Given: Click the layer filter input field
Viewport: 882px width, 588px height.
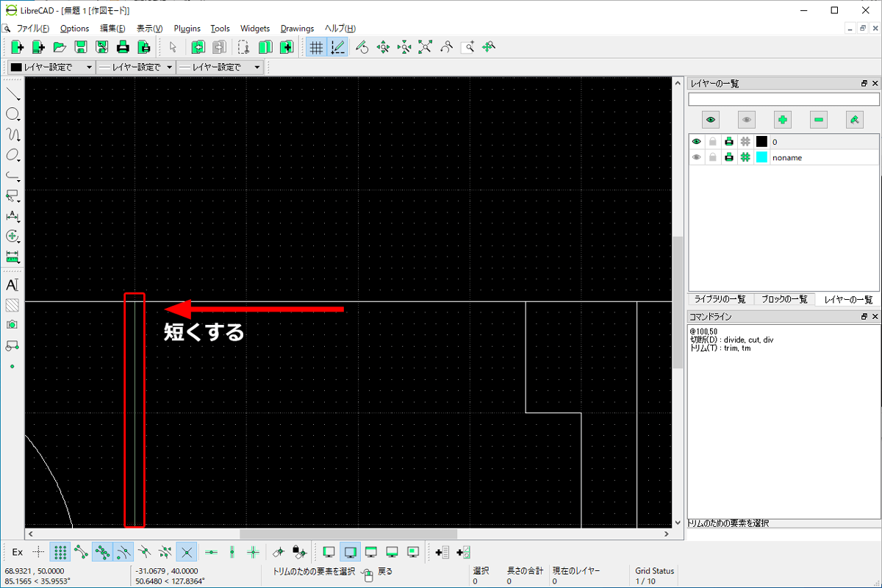Looking at the screenshot, I should 784,98.
